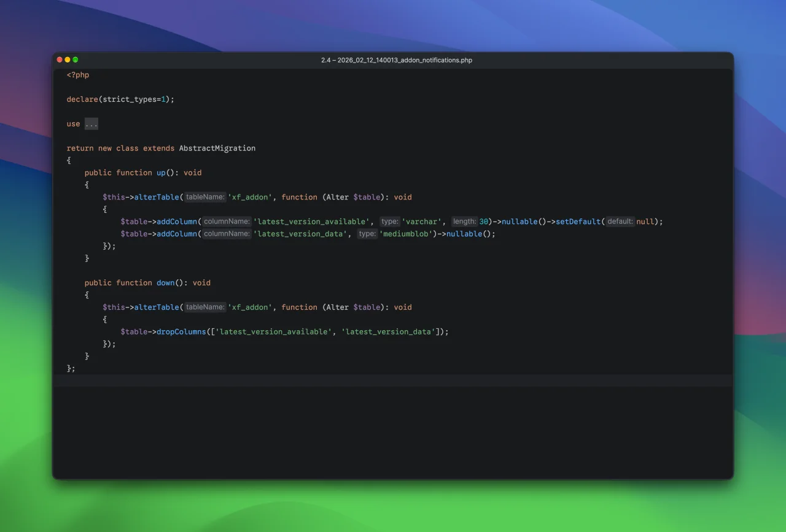
Task: Click the use keyword
Action: click(x=74, y=124)
